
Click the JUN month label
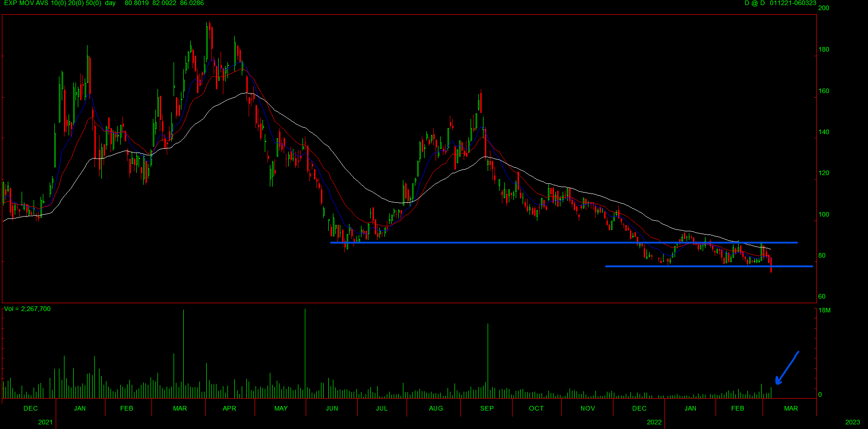coord(332,408)
